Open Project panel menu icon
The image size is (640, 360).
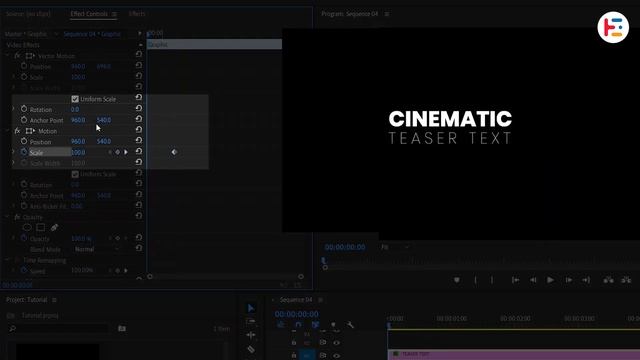click(54, 300)
